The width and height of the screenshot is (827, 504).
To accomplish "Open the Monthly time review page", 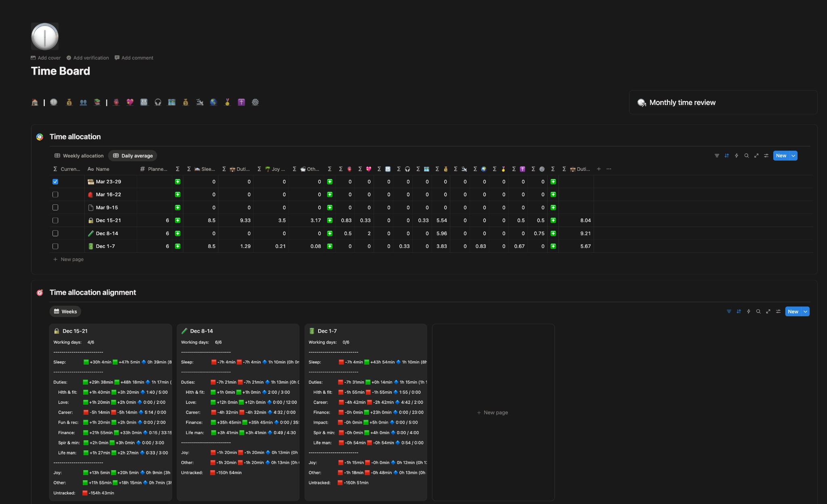I will pyautogui.click(x=682, y=102).
